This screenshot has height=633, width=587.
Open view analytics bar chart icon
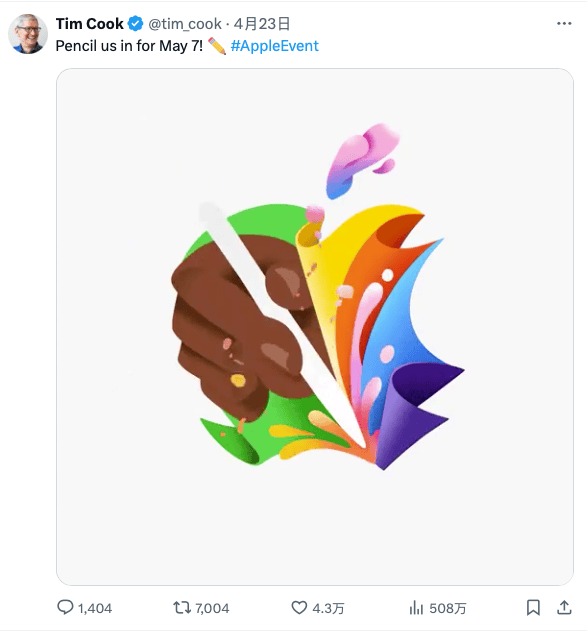click(416, 608)
